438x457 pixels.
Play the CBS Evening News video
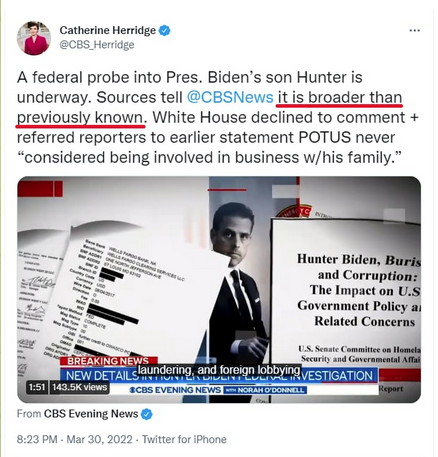pos(219,289)
